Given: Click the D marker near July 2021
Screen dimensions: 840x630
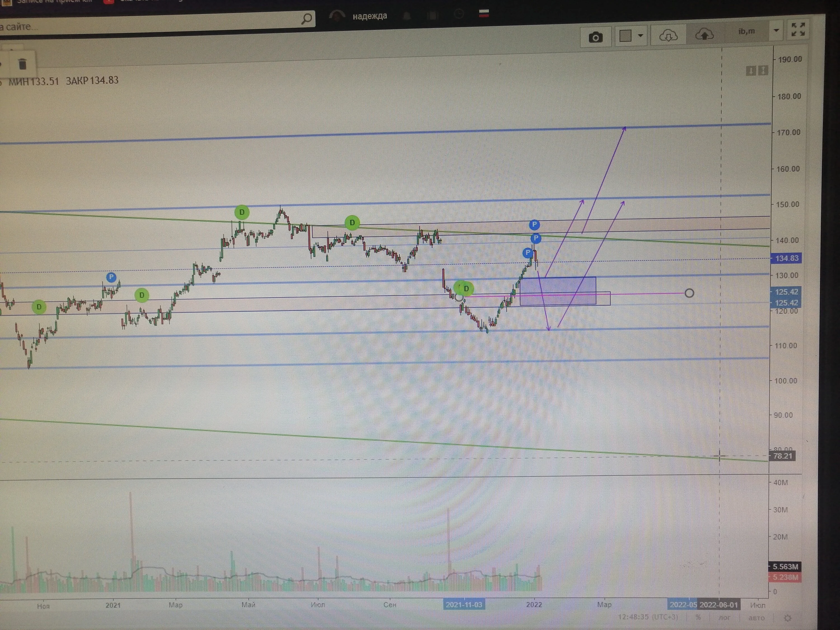Looking at the screenshot, I should coord(352,223).
